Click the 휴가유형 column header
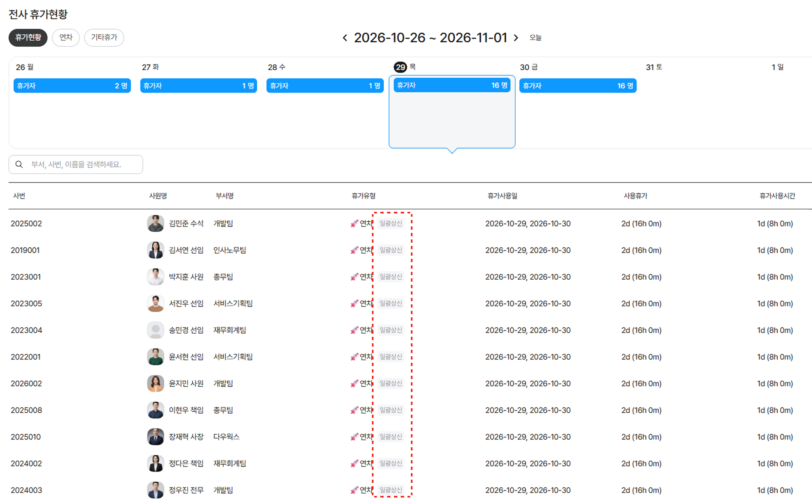The image size is (812, 504). 363,196
